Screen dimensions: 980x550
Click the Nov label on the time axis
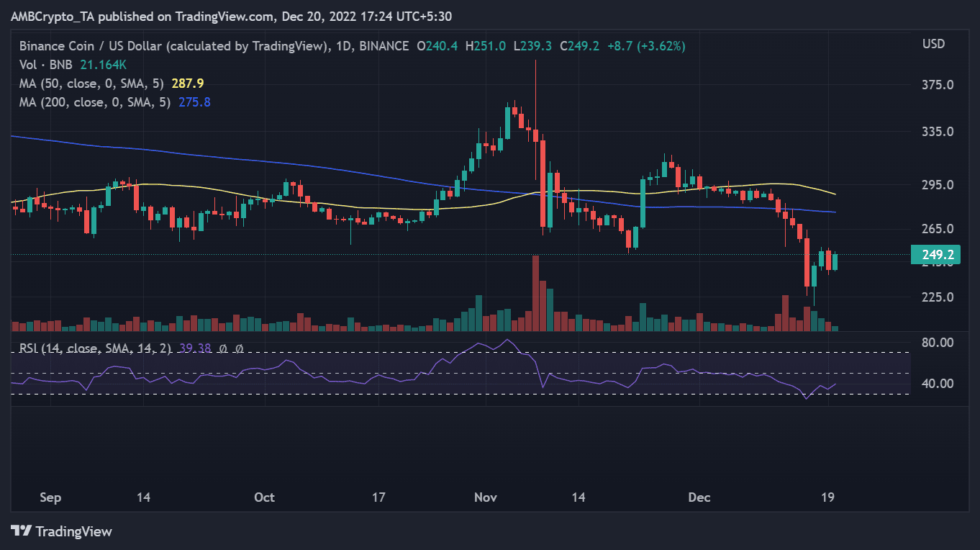click(486, 497)
